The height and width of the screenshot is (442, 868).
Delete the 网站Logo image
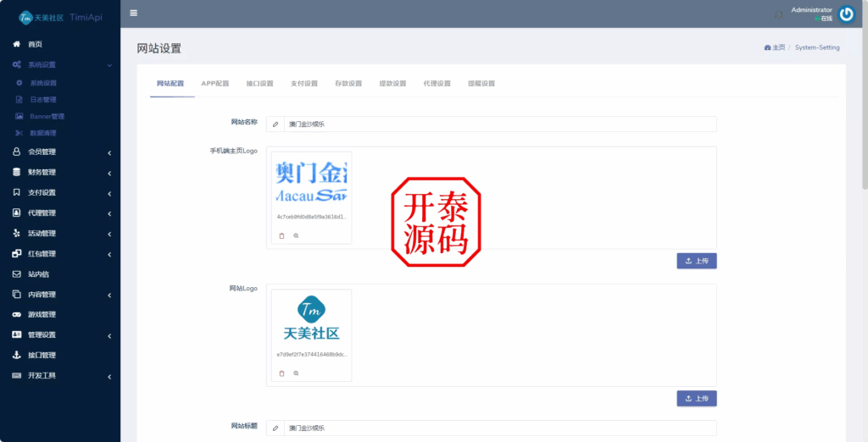pos(281,373)
